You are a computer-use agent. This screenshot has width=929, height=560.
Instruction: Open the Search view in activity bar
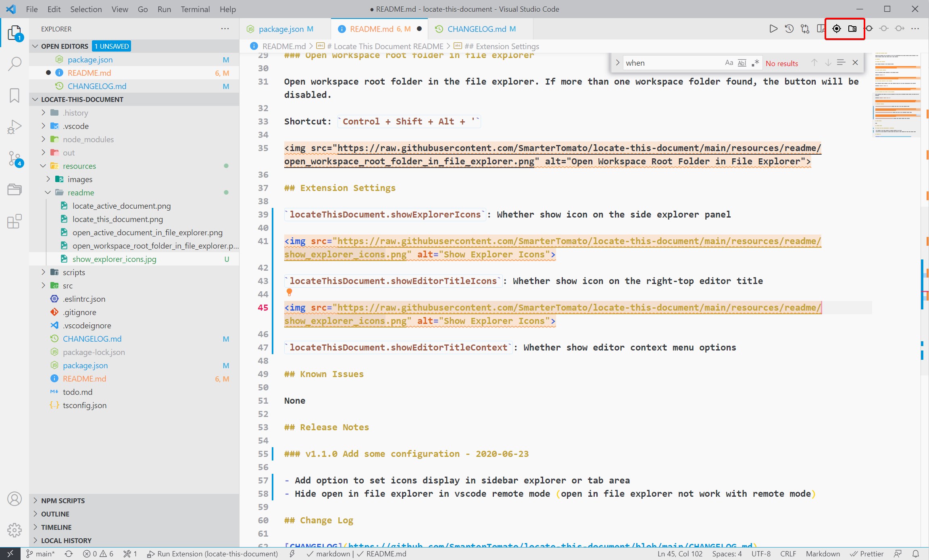[15, 63]
